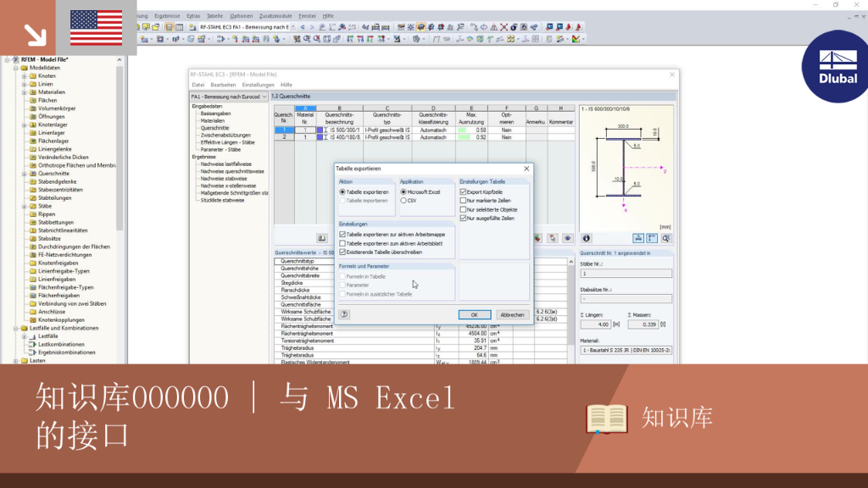The width and height of the screenshot is (868, 488).
Task: Expand the Querschnitte tree node
Action: (25, 174)
